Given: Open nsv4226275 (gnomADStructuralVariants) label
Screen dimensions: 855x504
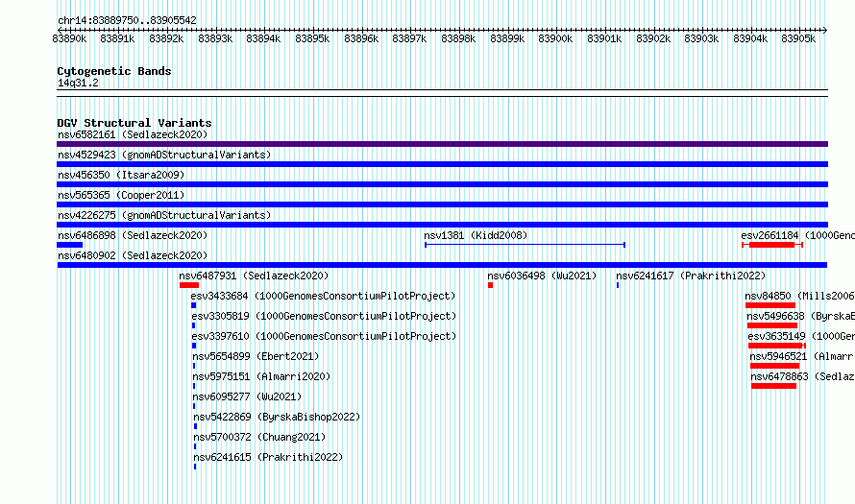Looking at the screenshot, I should pyautogui.click(x=164, y=215).
